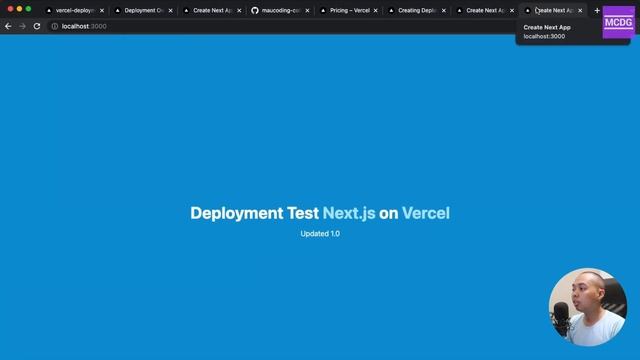Screen dimensions: 640x360
Task: Click the red macOS close window button
Action: [x=10, y=9]
